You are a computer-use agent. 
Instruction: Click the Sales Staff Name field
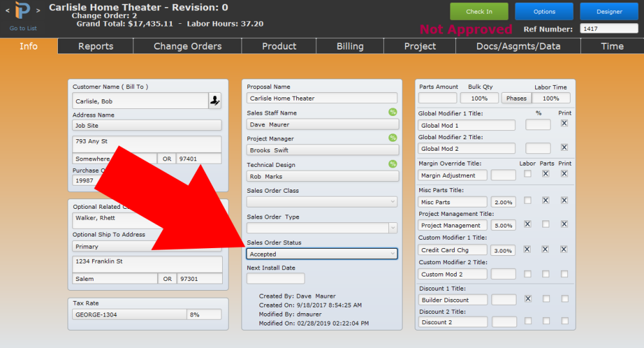coord(323,124)
